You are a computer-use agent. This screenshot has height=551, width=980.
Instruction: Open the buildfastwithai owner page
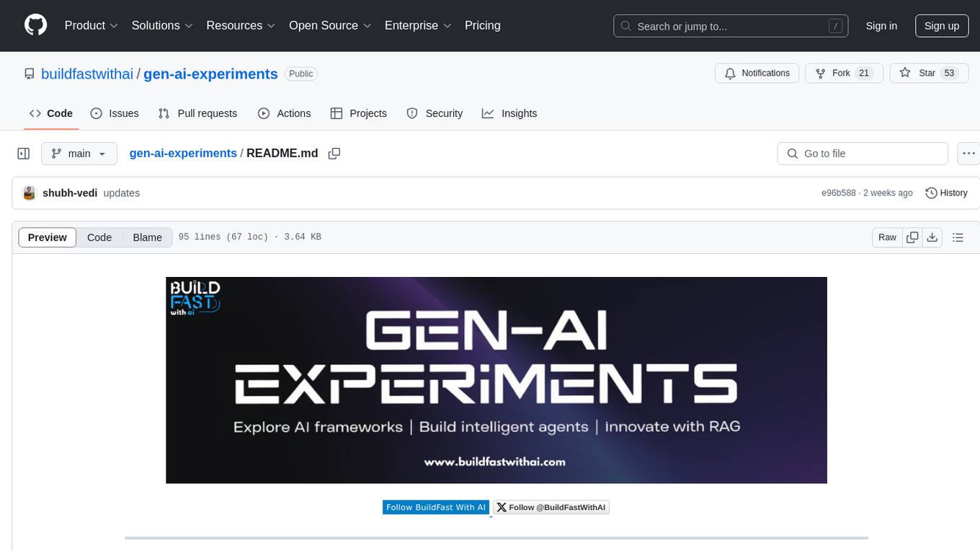87,74
